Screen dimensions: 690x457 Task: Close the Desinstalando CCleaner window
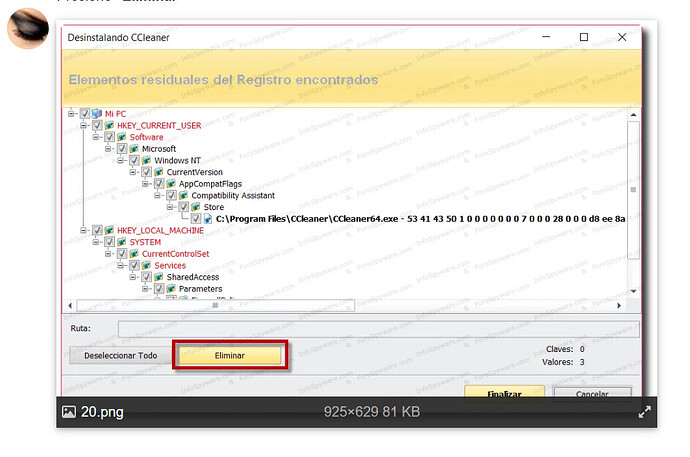(x=622, y=37)
